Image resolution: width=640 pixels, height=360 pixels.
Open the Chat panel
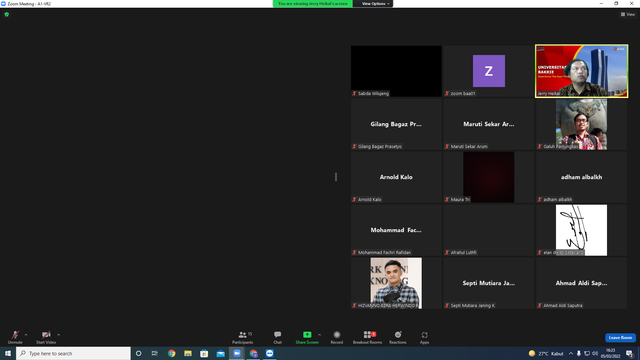pos(278,337)
